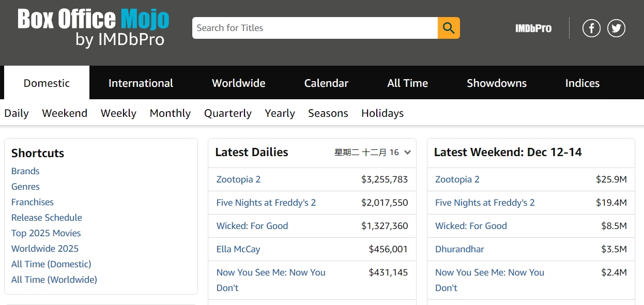Open the Twitter icon link

point(616,28)
